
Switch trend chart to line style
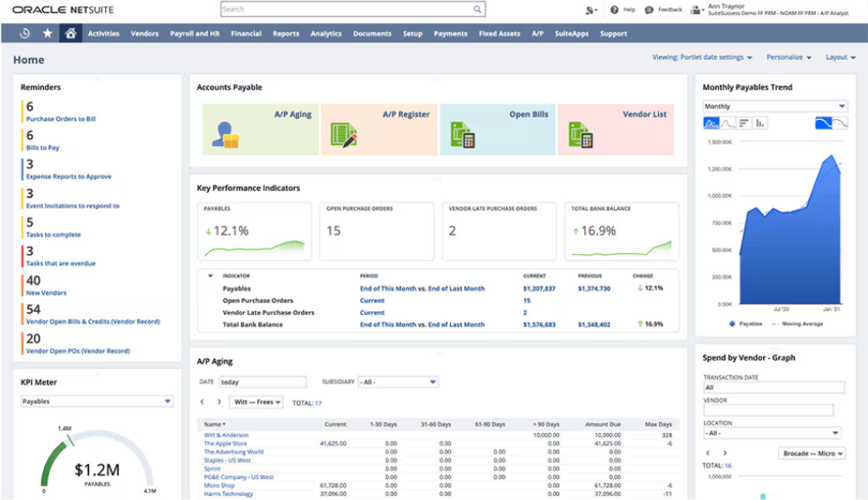coord(727,123)
